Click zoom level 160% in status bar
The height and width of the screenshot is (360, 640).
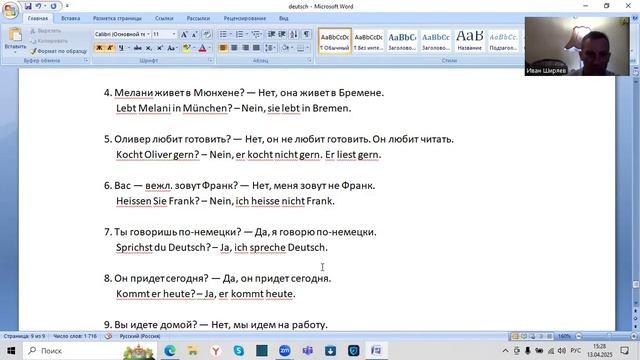tap(564, 336)
